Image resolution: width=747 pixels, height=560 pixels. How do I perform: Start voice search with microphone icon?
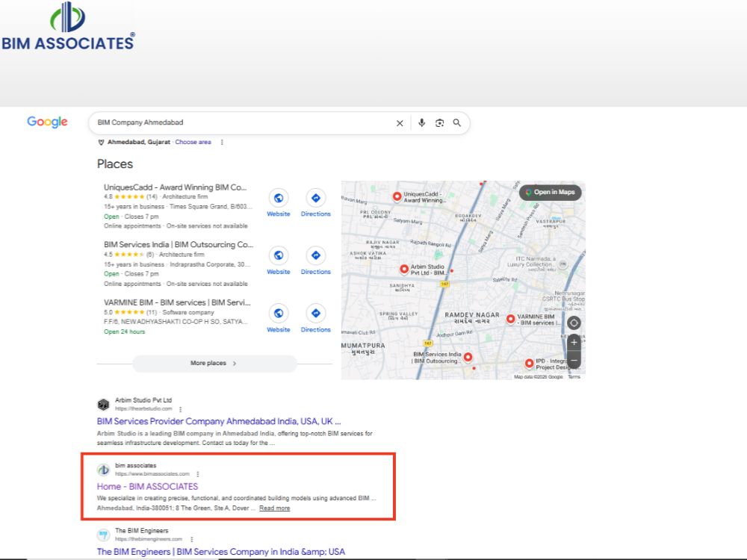tap(421, 123)
